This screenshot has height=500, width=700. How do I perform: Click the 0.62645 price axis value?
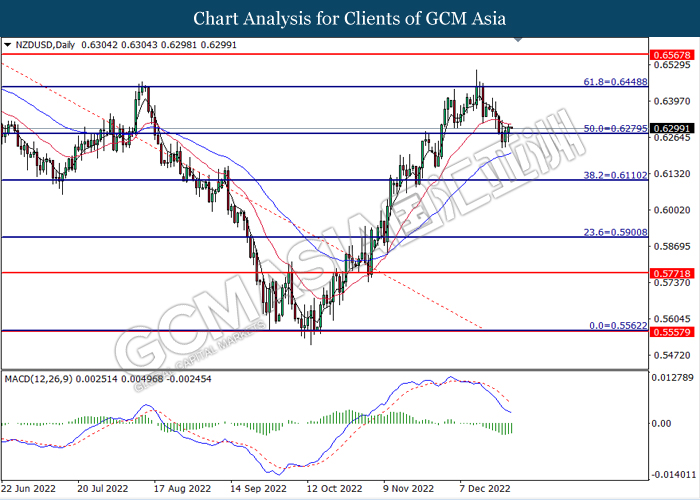[x=672, y=138]
